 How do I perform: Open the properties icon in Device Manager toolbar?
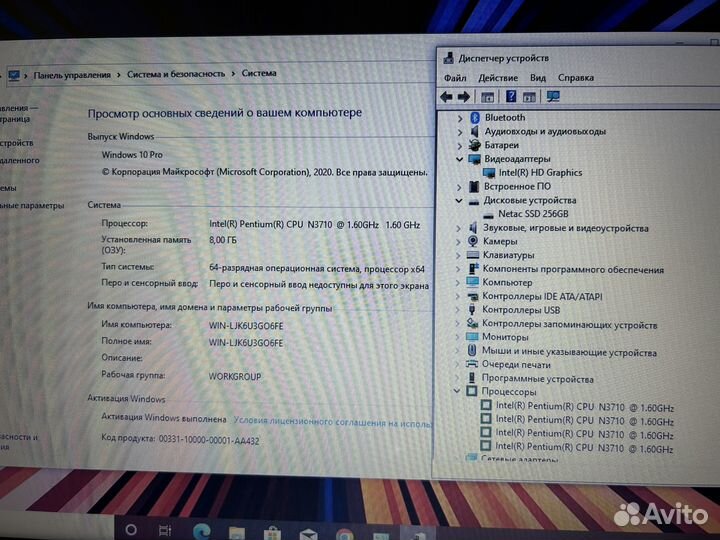pyautogui.click(x=488, y=97)
